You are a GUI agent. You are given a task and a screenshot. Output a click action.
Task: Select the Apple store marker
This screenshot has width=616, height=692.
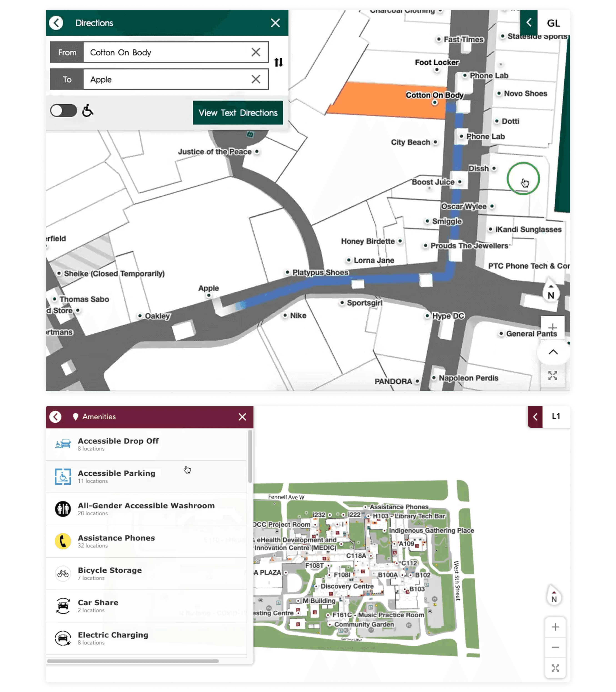coord(209,296)
